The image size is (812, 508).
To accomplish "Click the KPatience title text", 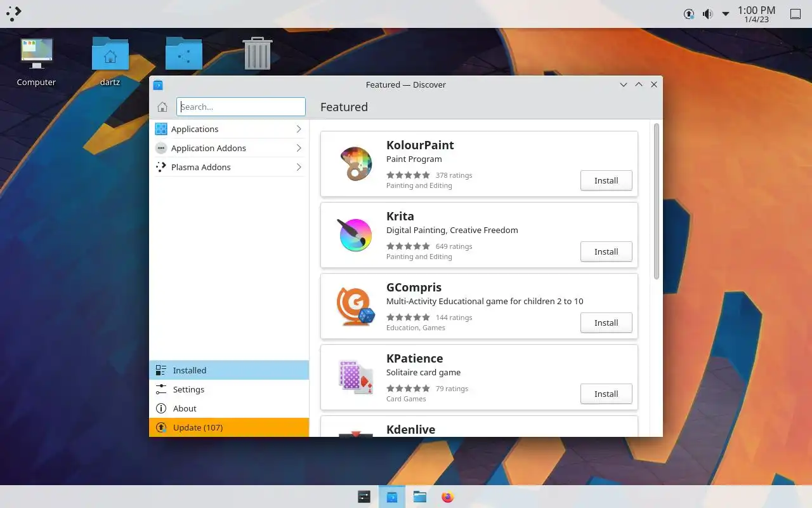I will [x=414, y=358].
